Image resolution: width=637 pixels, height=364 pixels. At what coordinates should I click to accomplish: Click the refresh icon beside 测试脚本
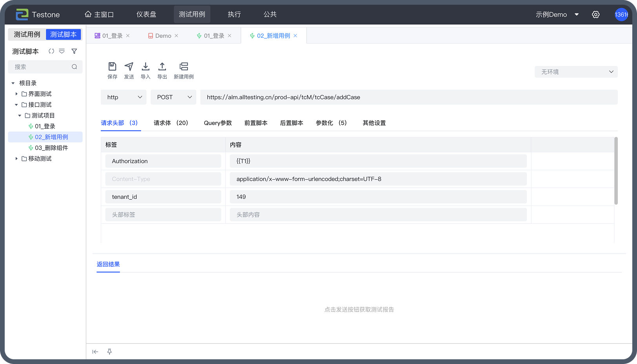pyautogui.click(x=51, y=51)
